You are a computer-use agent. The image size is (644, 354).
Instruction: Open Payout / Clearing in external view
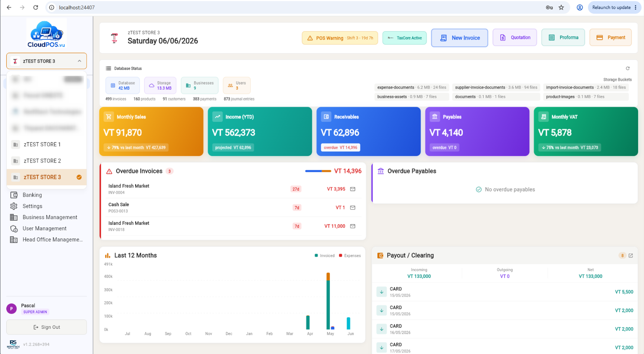[x=631, y=256]
